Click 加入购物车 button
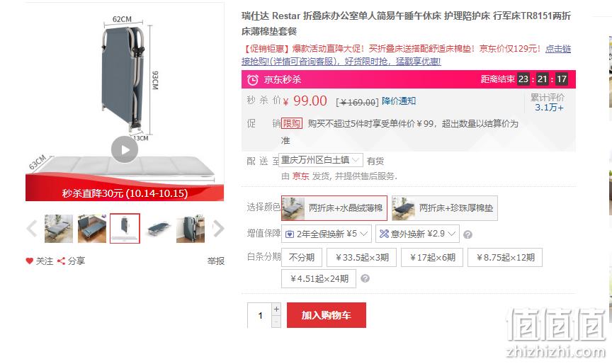The height and width of the screenshot is (364, 612). point(327,315)
